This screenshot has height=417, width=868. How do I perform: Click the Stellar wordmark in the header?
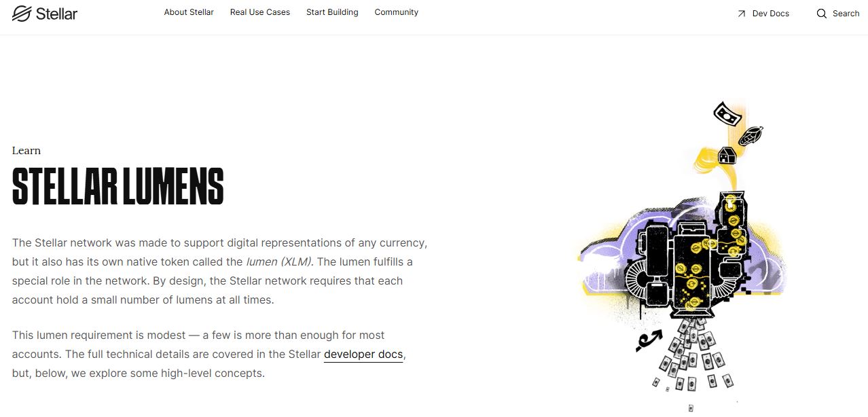(x=57, y=13)
